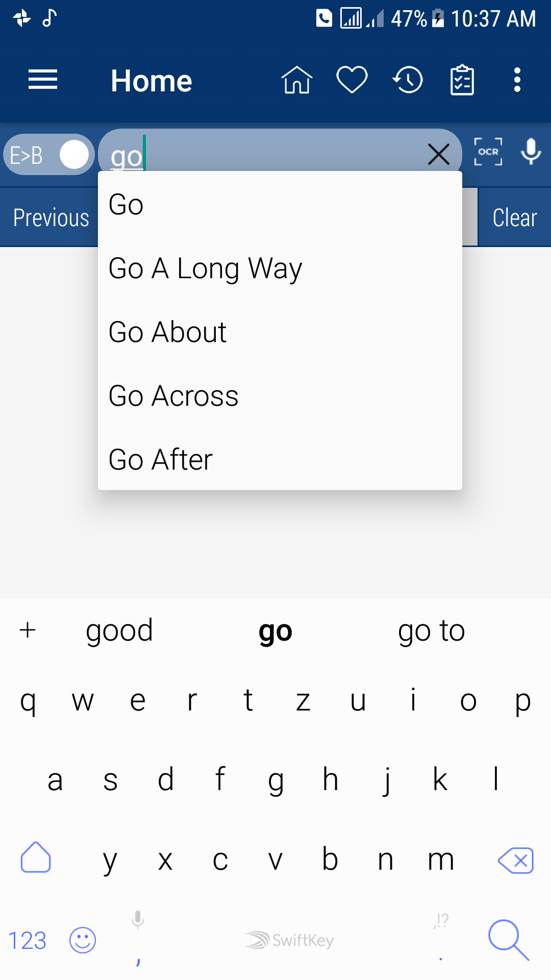Open favorites with the heart icon
This screenshot has height=980, width=551.
(352, 80)
